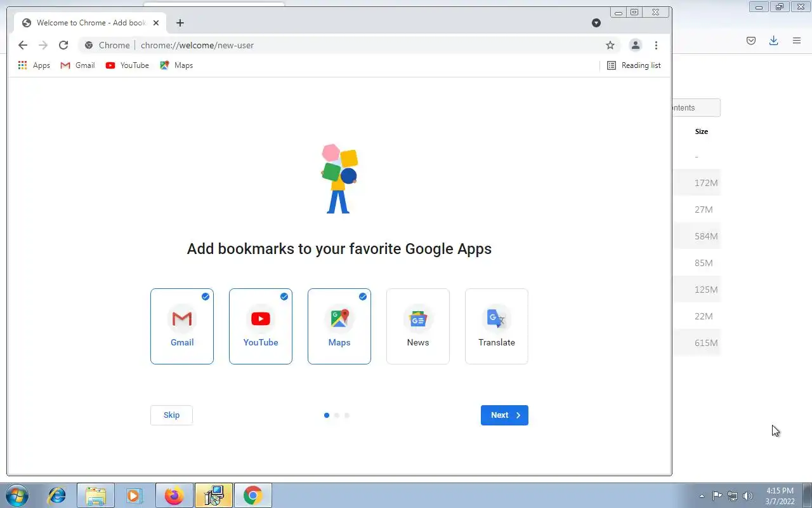The height and width of the screenshot is (508, 812).
Task: Click the 584M size cell in Firefox
Action: pos(706,236)
